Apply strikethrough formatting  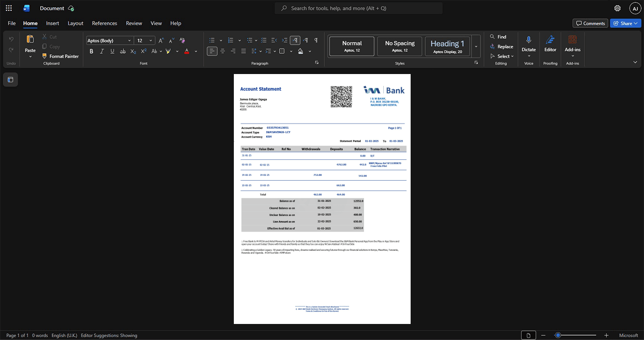(123, 51)
